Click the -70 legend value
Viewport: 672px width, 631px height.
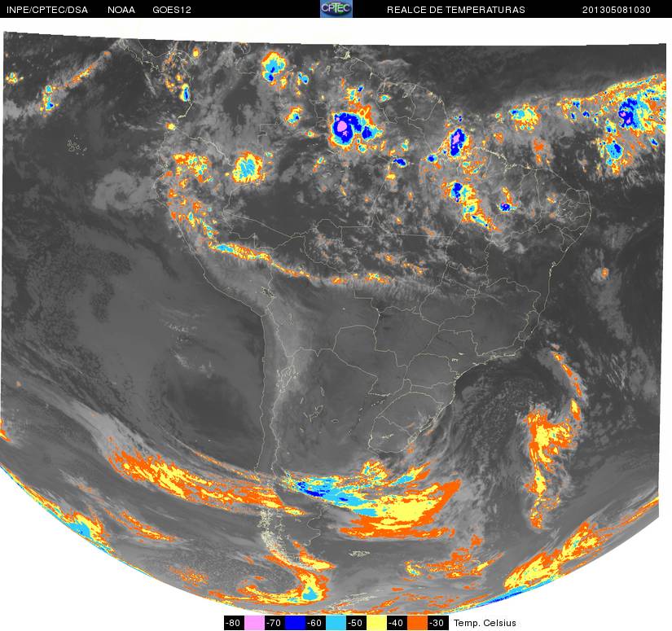point(275,623)
